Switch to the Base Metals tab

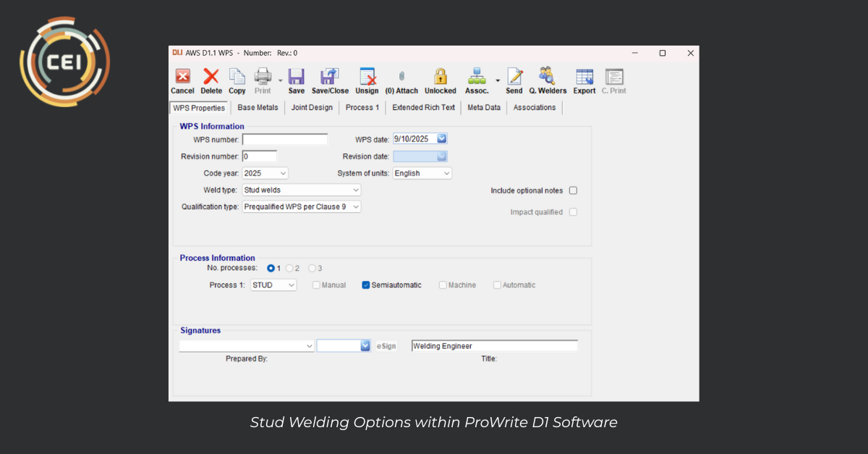click(x=258, y=108)
